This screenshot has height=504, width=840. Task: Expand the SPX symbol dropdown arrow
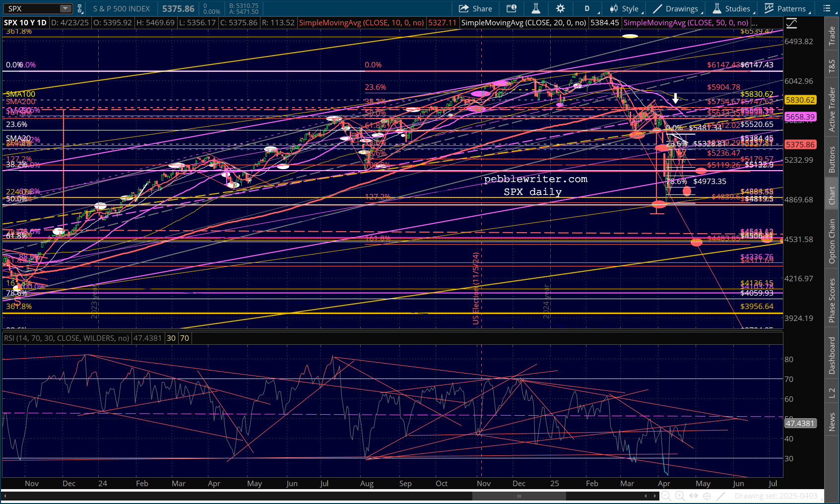(x=65, y=8)
